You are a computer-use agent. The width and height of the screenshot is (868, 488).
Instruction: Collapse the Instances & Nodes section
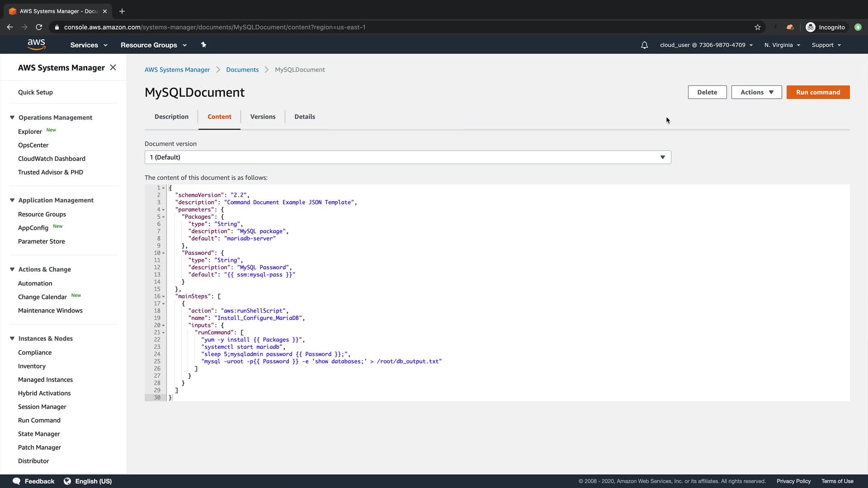pyautogui.click(x=12, y=338)
